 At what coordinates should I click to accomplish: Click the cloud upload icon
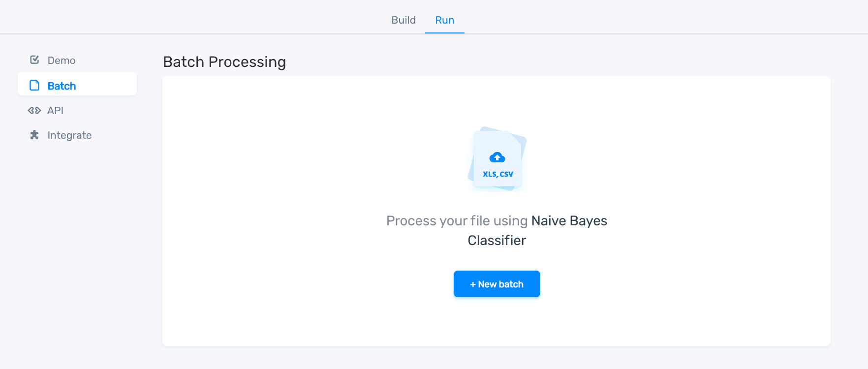pyautogui.click(x=497, y=157)
